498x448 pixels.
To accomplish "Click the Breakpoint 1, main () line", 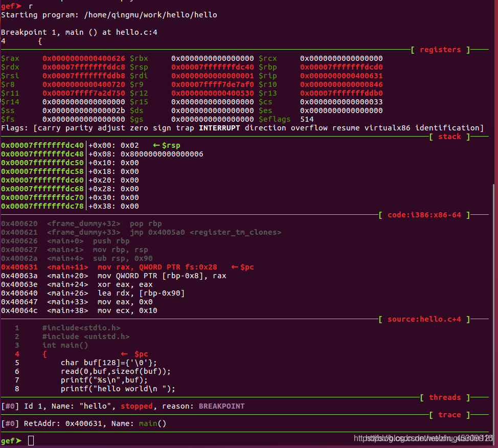I will [x=79, y=32].
